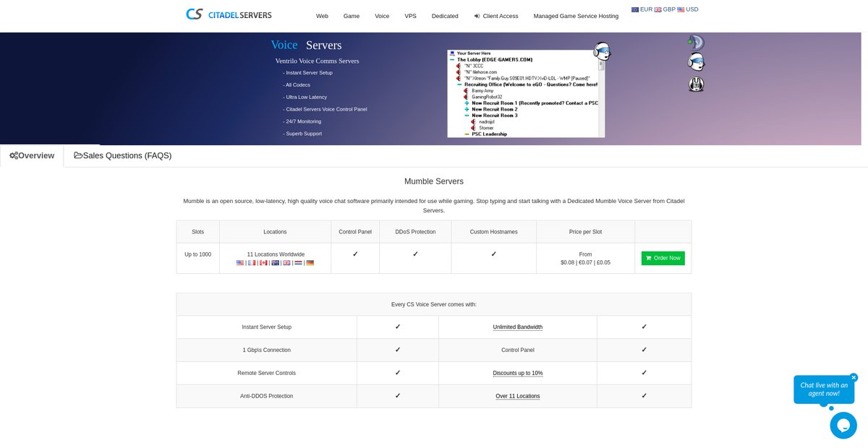Click the Anti-DDOS Protection cell
The width and height of the screenshot is (868, 448).
(x=266, y=396)
